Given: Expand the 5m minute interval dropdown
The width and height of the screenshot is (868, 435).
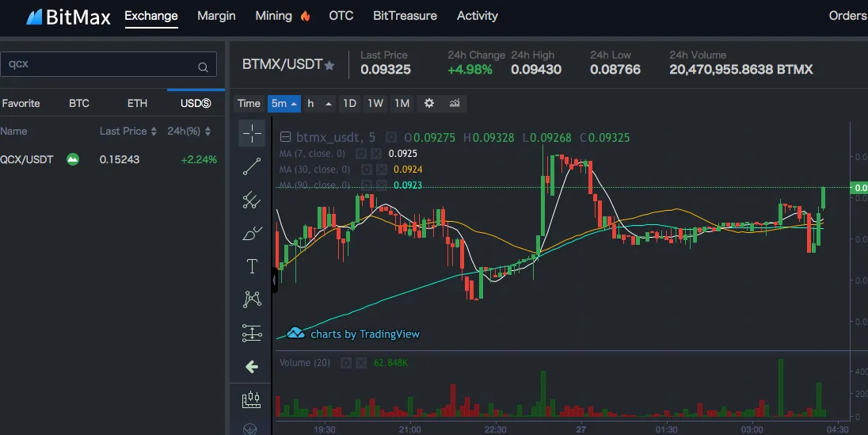Looking at the screenshot, I should pyautogui.click(x=284, y=104).
